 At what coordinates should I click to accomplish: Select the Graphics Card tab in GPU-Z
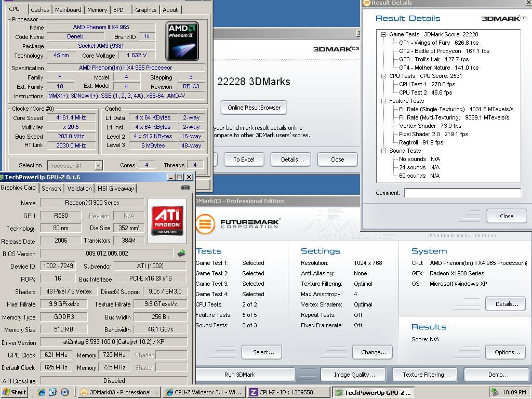[18, 188]
